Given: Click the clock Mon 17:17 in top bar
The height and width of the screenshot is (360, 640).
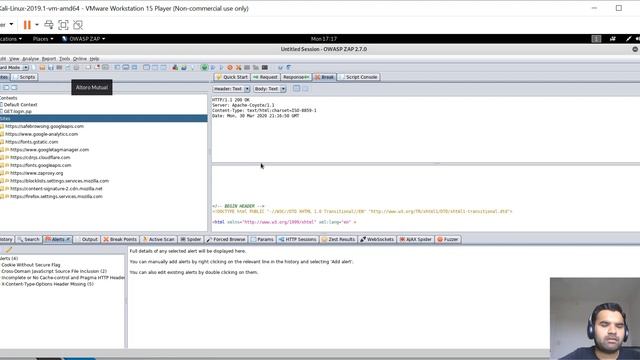Looking at the screenshot, I should (324, 39).
